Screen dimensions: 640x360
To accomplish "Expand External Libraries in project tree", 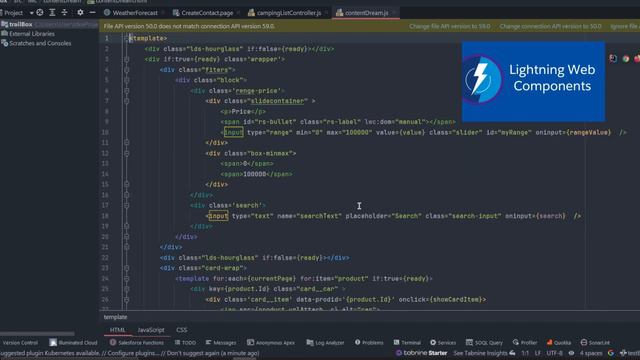I will (32, 34).
